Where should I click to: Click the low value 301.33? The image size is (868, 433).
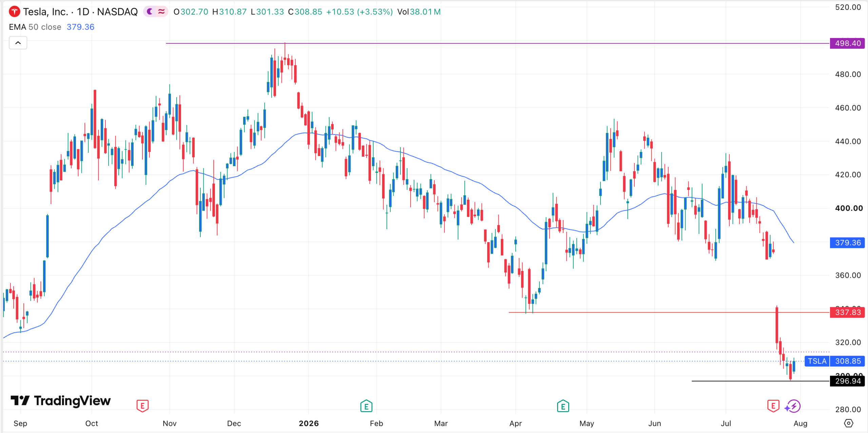[x=270, y=12]
